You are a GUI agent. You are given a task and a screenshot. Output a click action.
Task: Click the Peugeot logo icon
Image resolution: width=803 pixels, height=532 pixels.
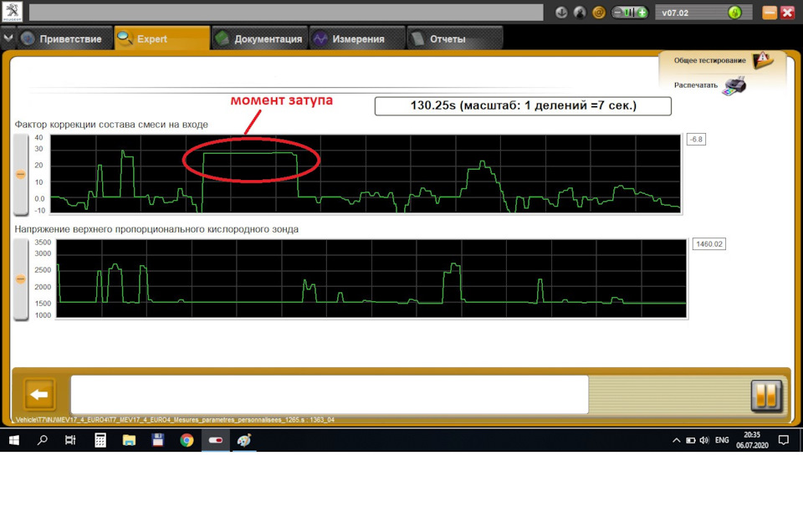coord(12,12)
